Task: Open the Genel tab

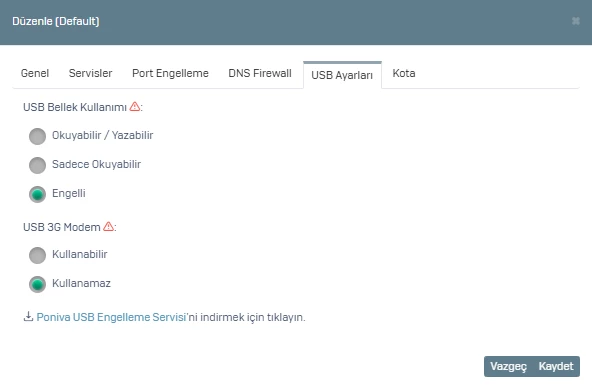Action: (x=35, y=73)
